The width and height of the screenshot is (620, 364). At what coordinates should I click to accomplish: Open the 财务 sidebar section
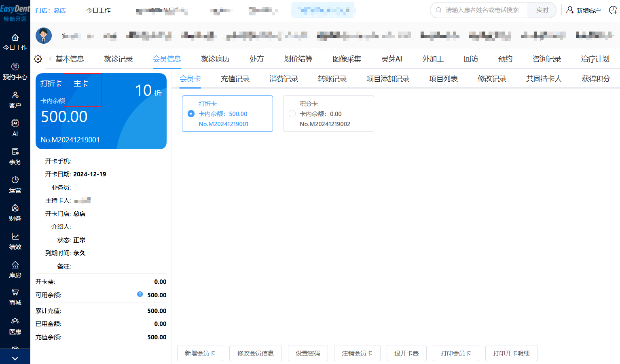(15, 213)
